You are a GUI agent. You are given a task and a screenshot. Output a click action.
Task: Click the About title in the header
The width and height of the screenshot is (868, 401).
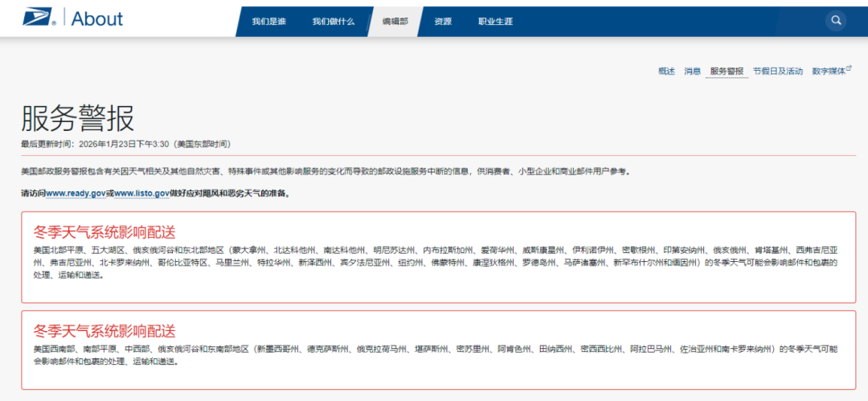pos(97,18)
